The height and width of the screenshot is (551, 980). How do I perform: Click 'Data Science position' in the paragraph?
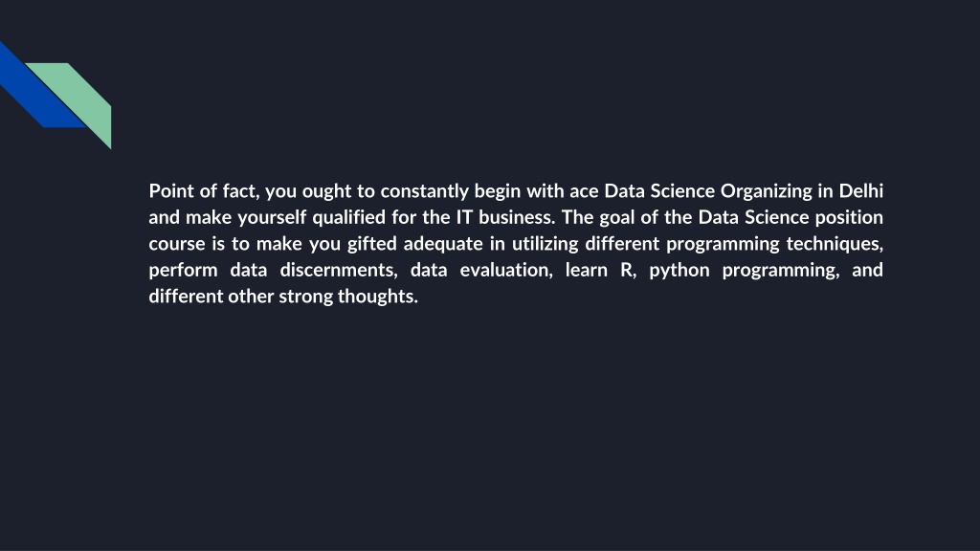click(x=791, y=217)
